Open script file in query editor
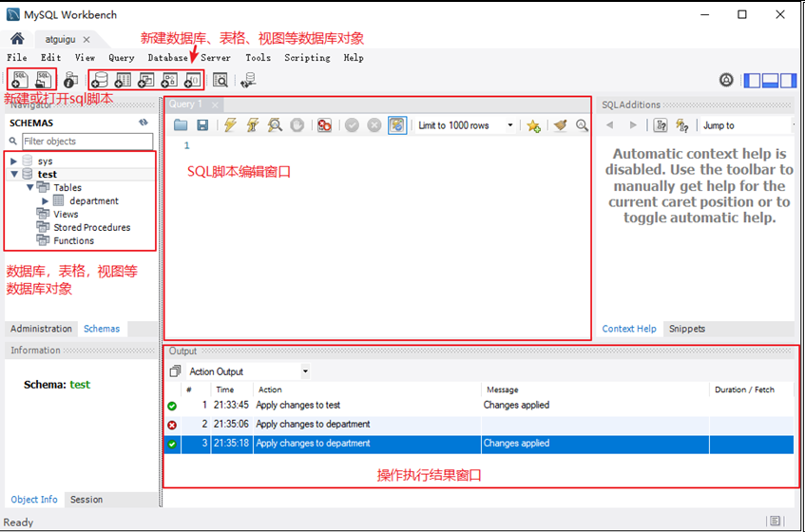This screenshot has width=805, height=532. click(181, 124)
